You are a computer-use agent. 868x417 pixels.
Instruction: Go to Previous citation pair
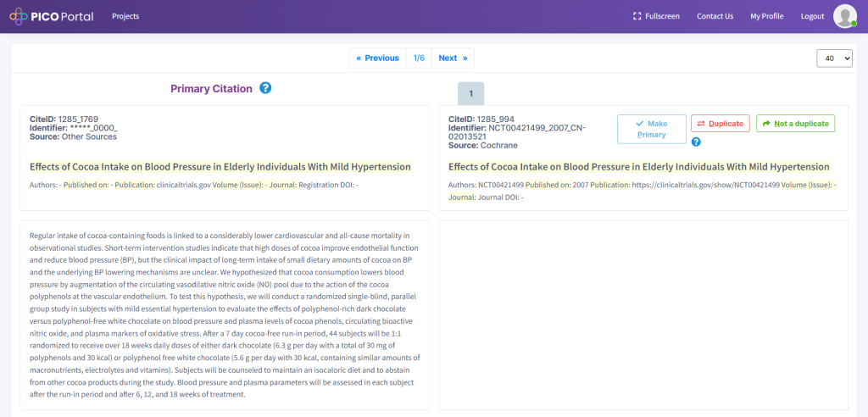click(377, 58)
